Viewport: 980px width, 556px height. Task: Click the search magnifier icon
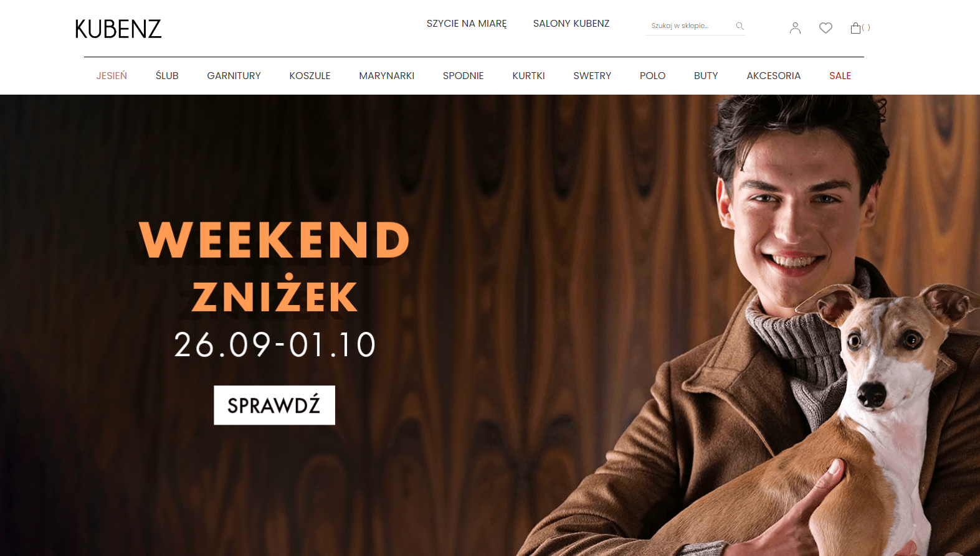click(740, 26)
